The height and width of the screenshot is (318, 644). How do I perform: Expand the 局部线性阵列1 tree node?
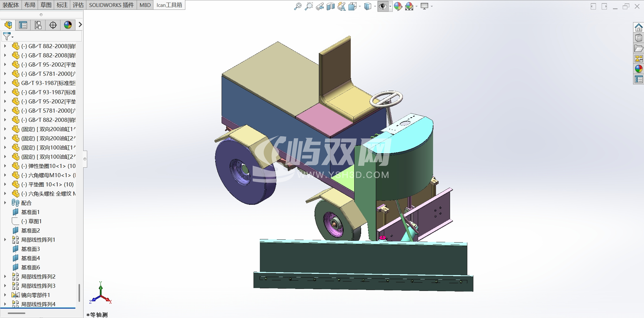pyautogui.click(x=5, y=240)
